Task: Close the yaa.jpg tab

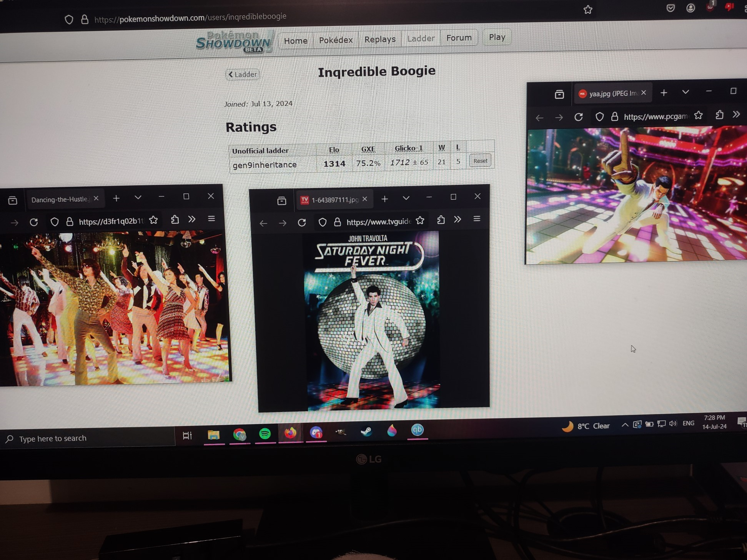Action: (644, 93)
